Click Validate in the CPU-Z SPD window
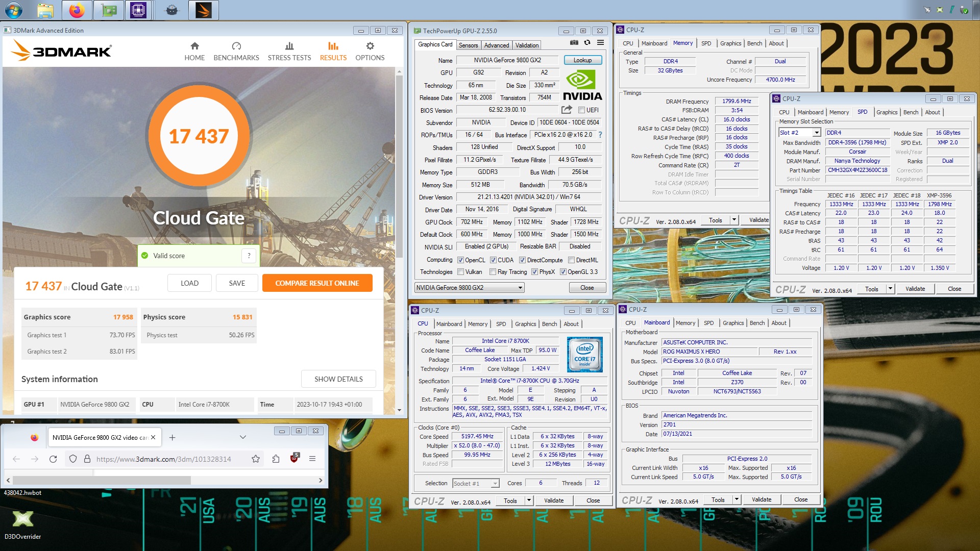 (915, 289)
